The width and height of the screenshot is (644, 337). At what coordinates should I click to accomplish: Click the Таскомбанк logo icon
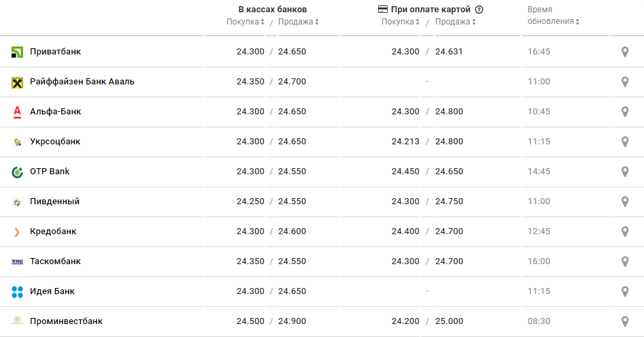pyautogui.click(x=18, y=261)
